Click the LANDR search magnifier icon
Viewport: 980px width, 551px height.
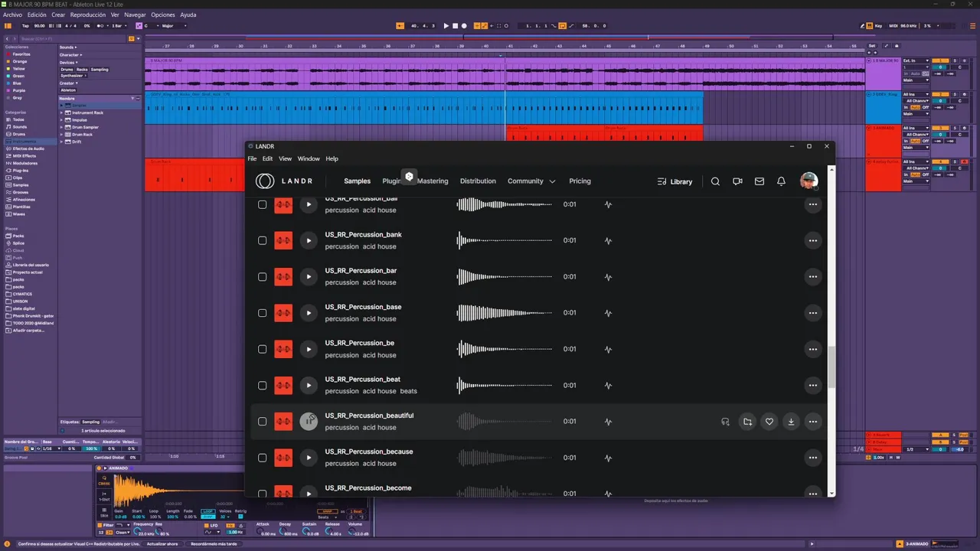[715, 181]
